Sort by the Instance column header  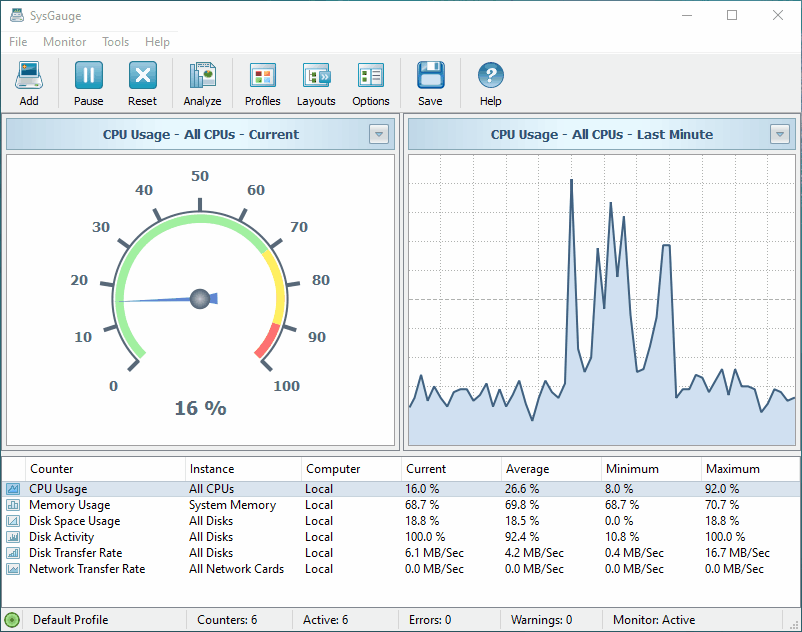243,469
